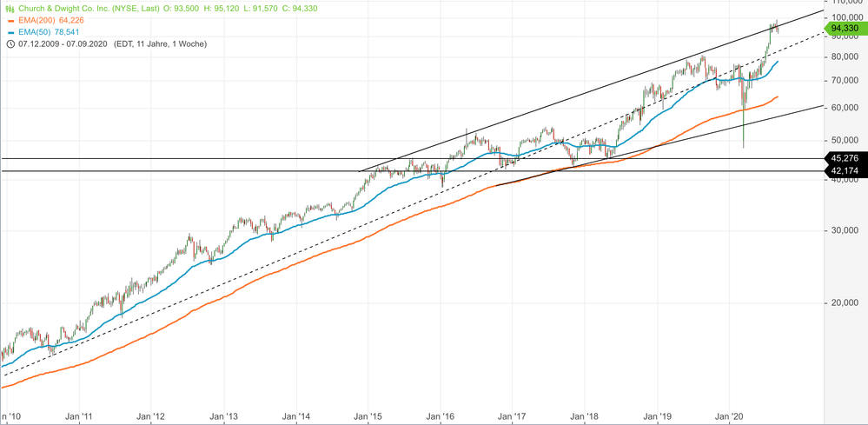The image size is (868, 425).
Task: Click the Jan '18 time axis label
Action: pyautogui.click(x=586, y=416)
